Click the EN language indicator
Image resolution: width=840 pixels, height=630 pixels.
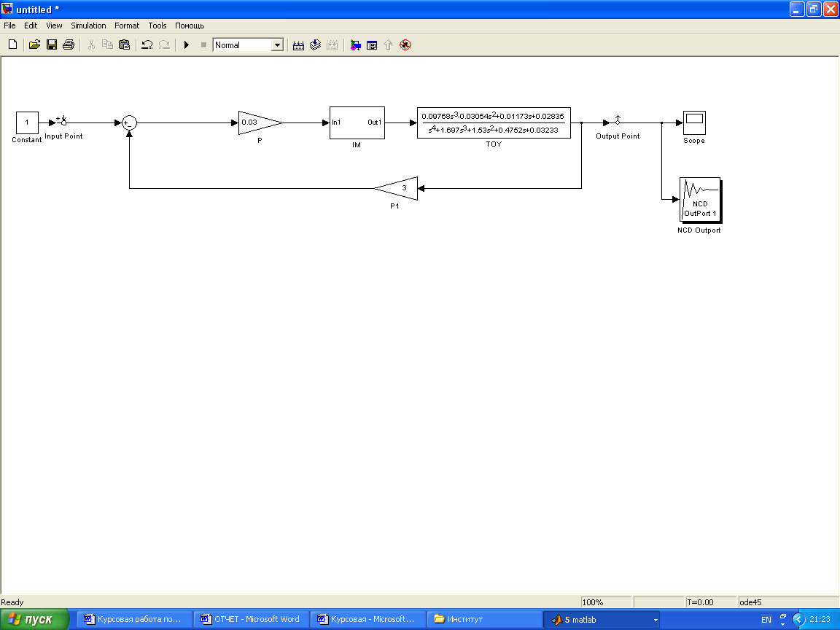pyautogui.click(x=766, y=620)
